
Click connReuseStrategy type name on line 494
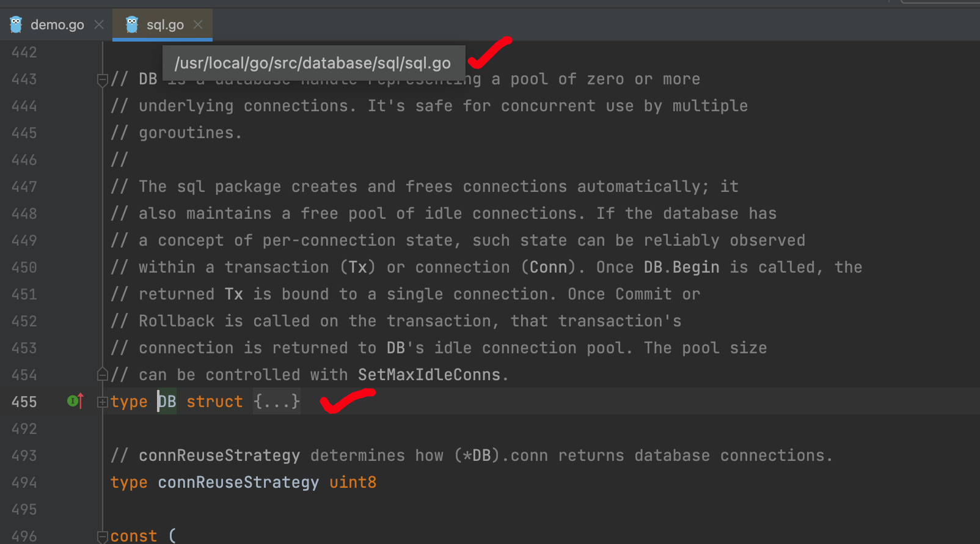tap(238, 482)
